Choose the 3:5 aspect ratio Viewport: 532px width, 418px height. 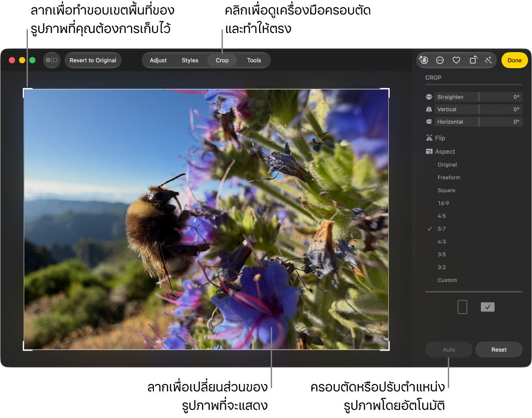[442, 254]
